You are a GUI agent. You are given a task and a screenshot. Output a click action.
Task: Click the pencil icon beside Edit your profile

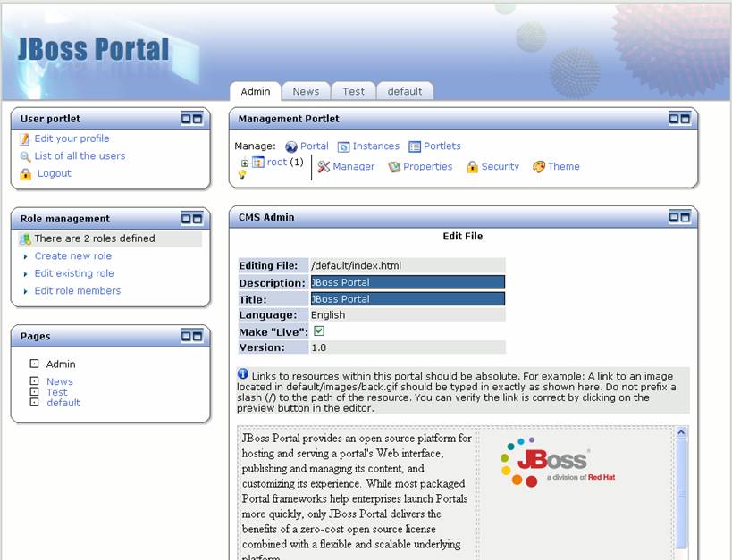pyautogui.click(x=24, y=138)
